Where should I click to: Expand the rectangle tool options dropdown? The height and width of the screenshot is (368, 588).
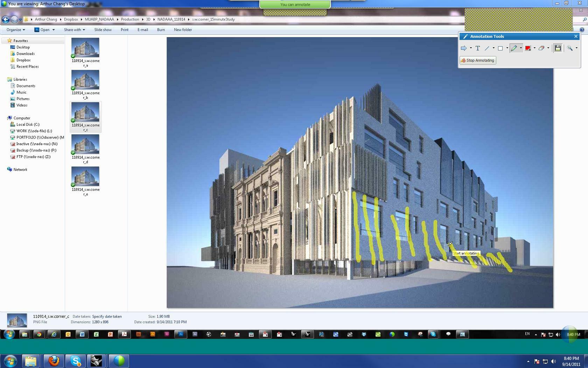coord(507,48)
